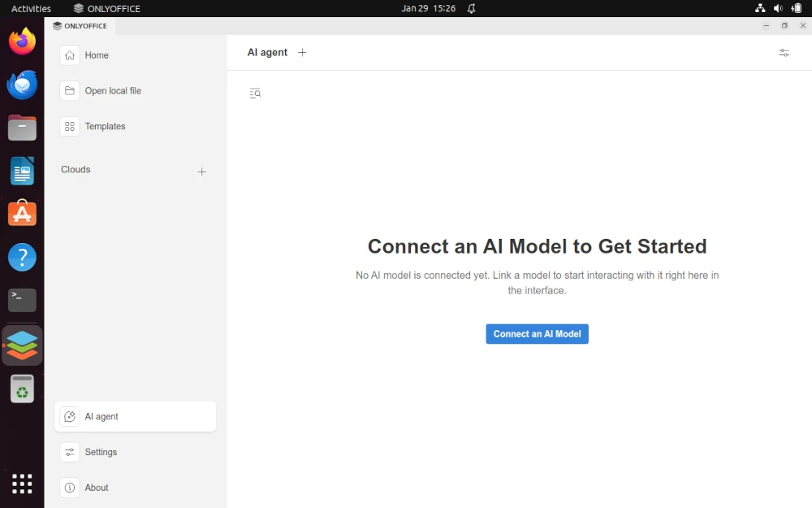Screen dimensions: 812x508
Task: Open a local file using the folder icon
Action: (x=69, y=91)
